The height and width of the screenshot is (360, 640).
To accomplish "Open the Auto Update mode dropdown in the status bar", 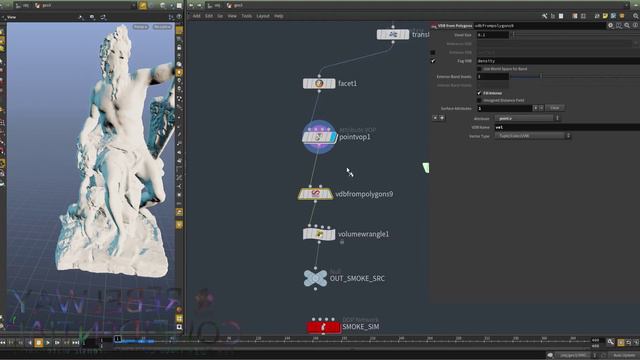I will pyautogui.click(x=624, y=356).
